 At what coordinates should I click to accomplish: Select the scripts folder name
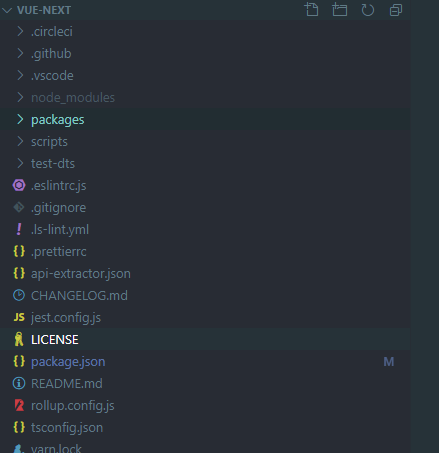pyautogui.click(x=49, y=142)
